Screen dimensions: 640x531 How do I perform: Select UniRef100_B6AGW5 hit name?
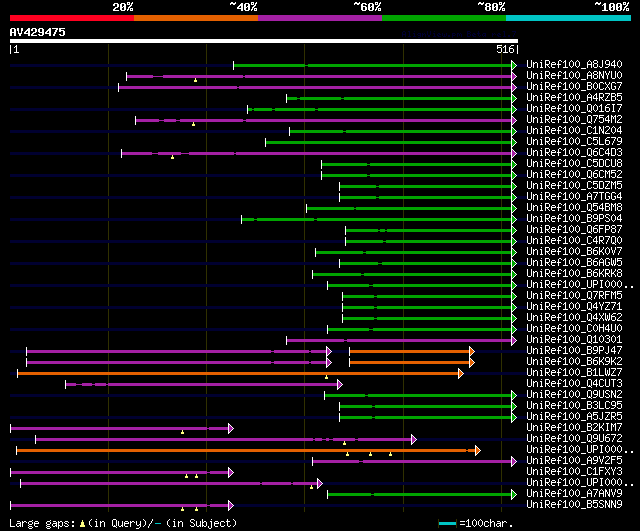click(x=574, y=263)
